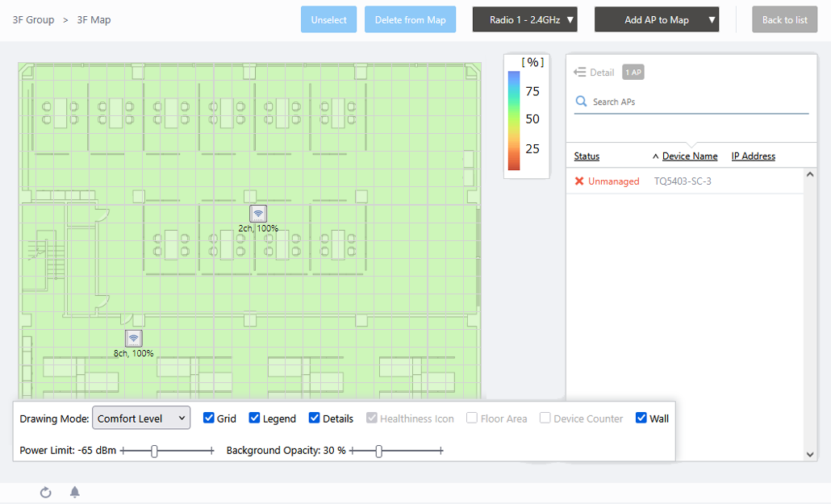Open the Drawing Mode Comfort Level dropdown

click(x=141, y=419)
